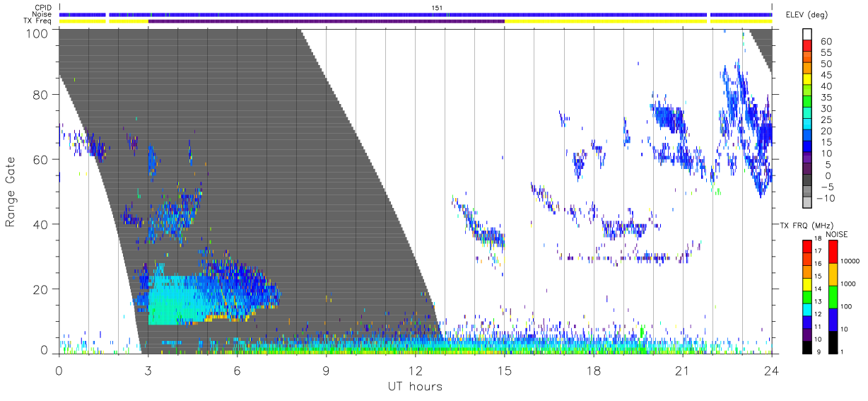The image size is (868, 401).
Task: Click light gray bottom swatch below -10 ELEV
Action: (807, 203)
